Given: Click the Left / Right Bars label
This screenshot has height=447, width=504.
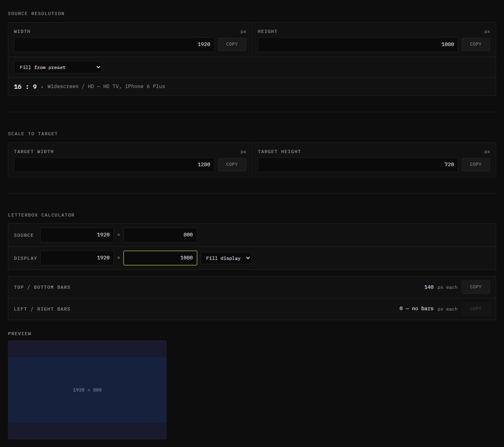Looking at the screenshot, I should point(42,309).
